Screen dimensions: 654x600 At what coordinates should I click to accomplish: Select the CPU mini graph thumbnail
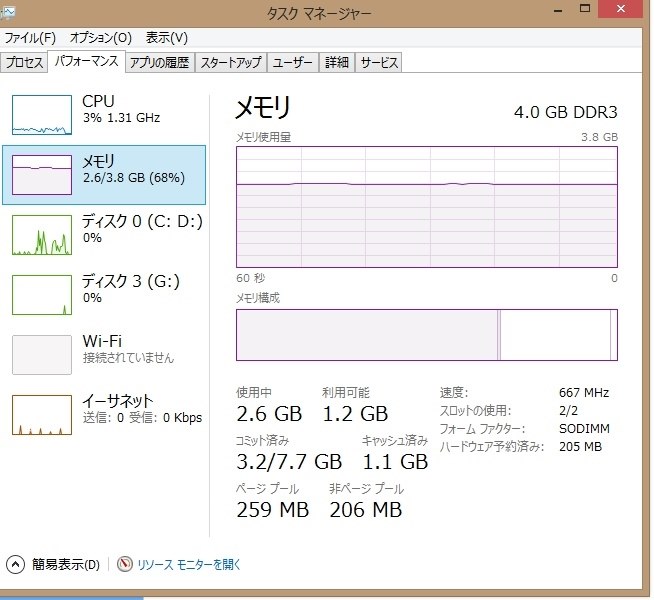(x=42, y=115)
